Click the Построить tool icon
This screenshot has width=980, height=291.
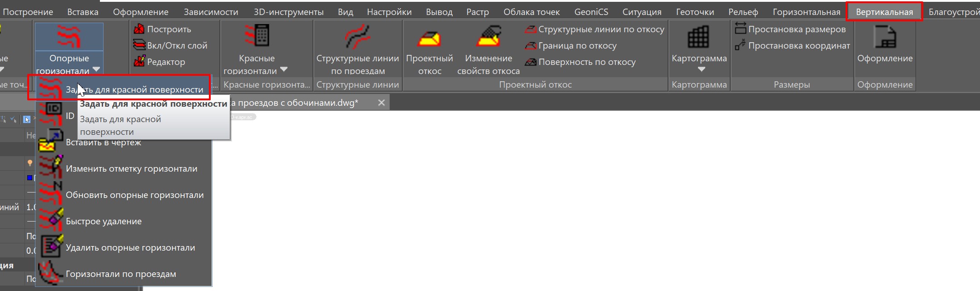(139, 30)
